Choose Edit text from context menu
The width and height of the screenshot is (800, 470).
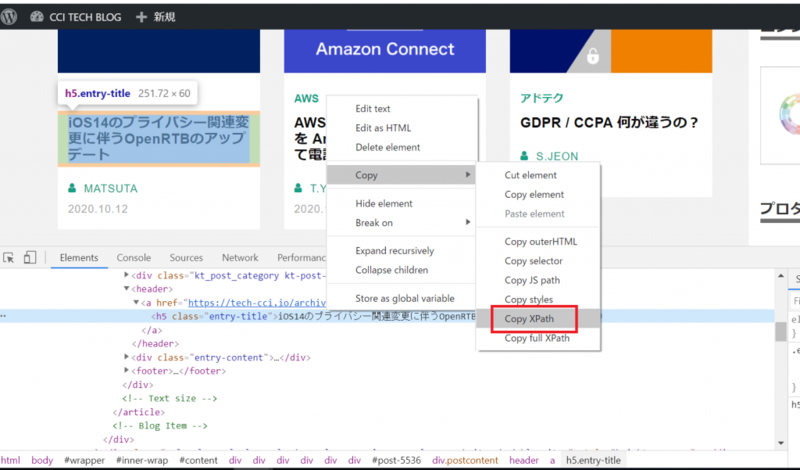click(373, 109)
